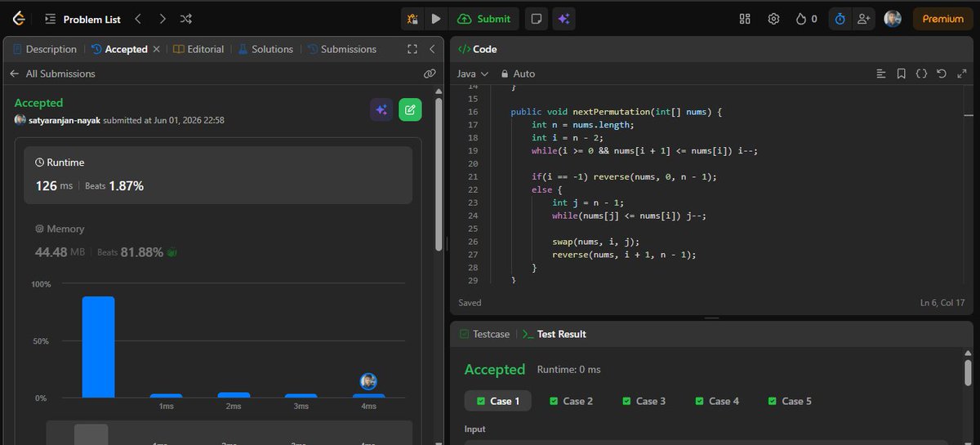Image resolution: width=980 pixels, height=445 pixels.
Task: Toggle the timer stopwatch icon
Action: point(840,19)
